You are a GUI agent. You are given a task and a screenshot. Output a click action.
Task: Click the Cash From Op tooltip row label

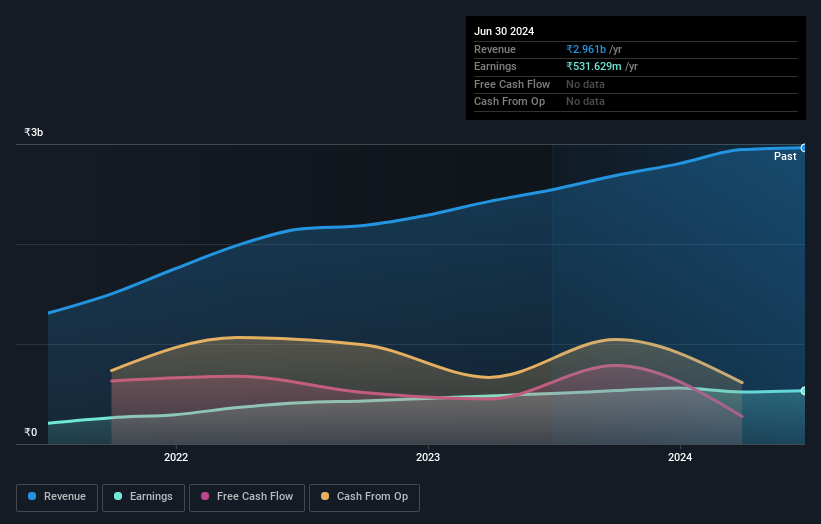click(x=509, y=102)
